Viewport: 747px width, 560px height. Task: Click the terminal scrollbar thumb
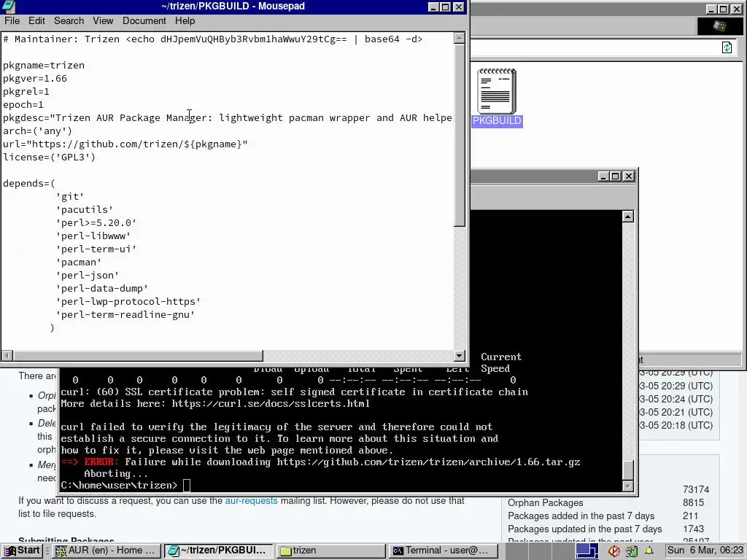[628, 470]
